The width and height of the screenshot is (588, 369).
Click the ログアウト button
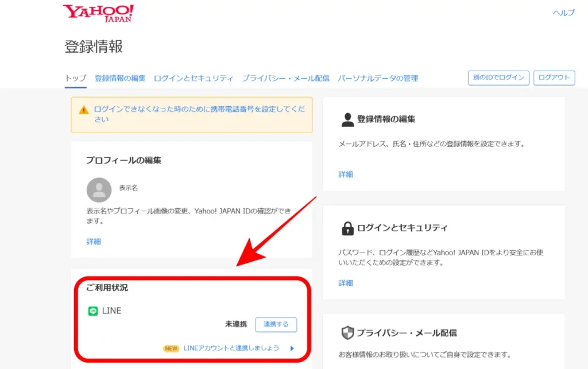click(x=554, y=77)
